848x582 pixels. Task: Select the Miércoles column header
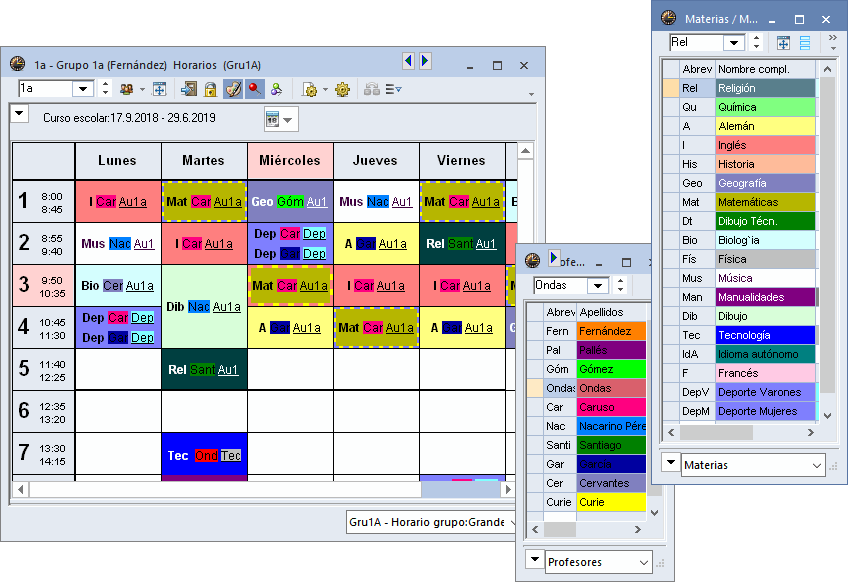pyautogui.click(x=290, y=161)
